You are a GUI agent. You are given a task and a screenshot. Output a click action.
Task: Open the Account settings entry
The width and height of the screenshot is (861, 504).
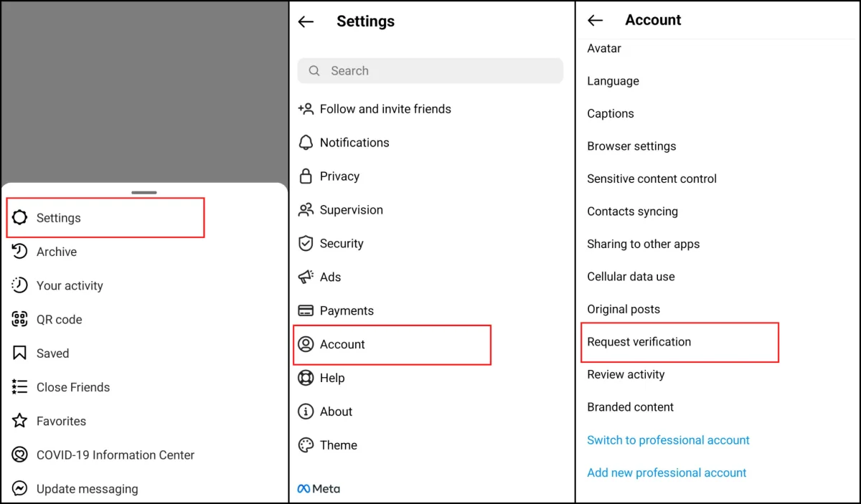(x=342, y=345)
